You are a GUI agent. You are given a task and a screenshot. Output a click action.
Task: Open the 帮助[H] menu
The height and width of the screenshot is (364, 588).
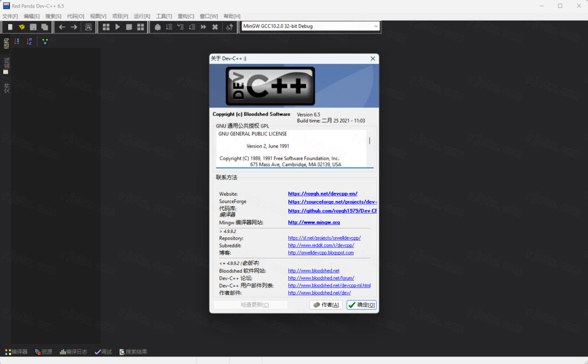(232, 16)
